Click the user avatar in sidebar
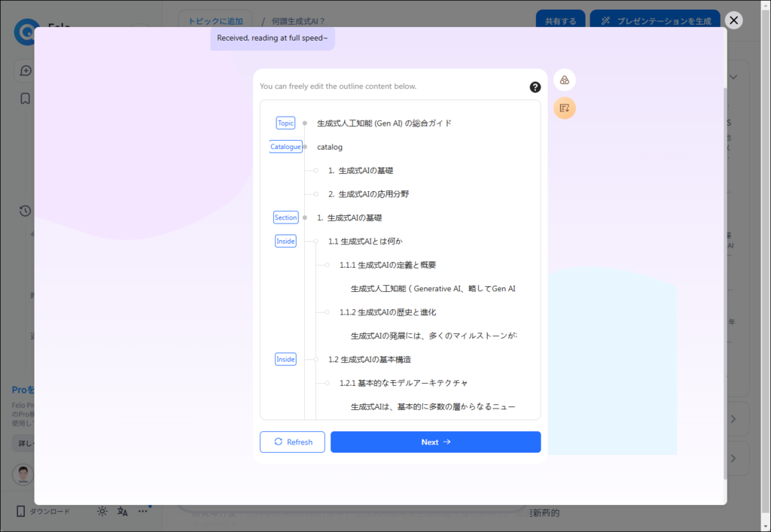This screenshot has width=771, height=532. pyautogui.click(x=23, y=475)
